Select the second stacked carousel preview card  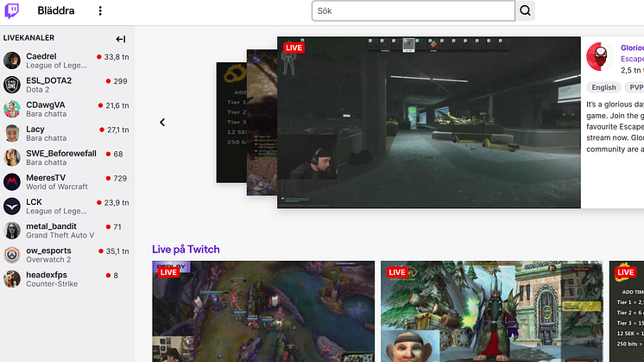262,123
